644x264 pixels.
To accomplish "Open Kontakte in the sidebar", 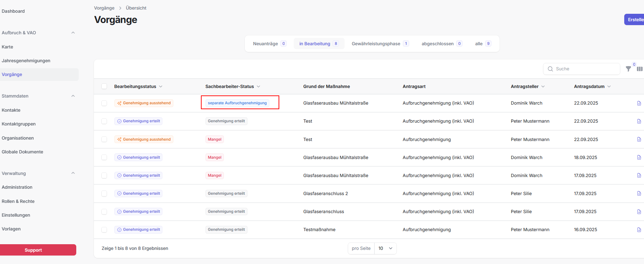I will click(11, 110).
